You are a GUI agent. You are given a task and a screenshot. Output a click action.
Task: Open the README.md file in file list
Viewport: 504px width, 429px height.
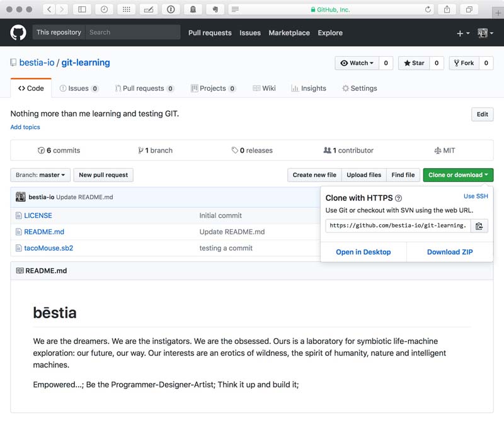pyautogui.click(x=44, y=232)
